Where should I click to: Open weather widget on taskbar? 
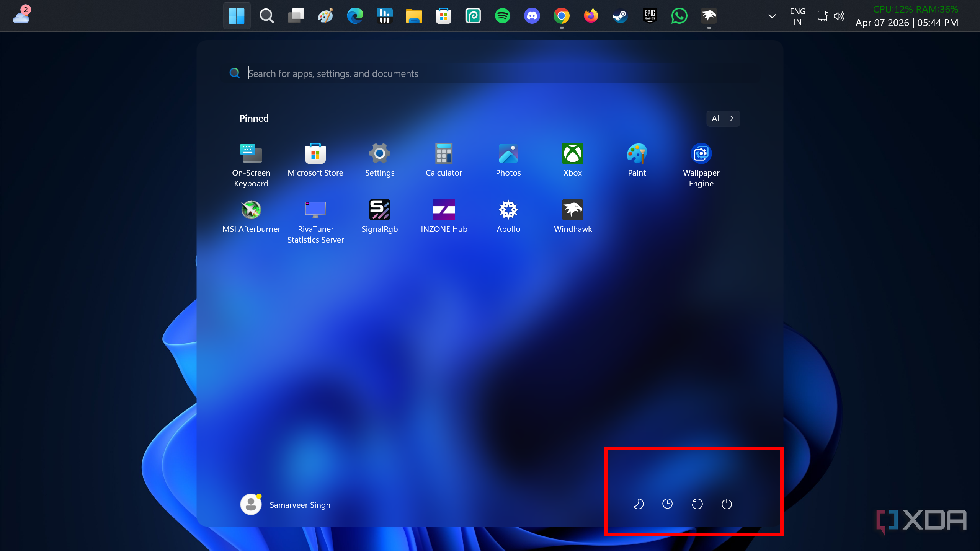coord(21,15)
